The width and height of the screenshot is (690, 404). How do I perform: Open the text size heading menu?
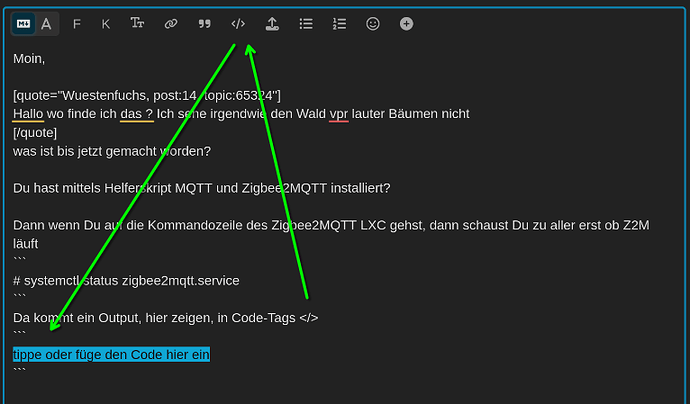137,24
